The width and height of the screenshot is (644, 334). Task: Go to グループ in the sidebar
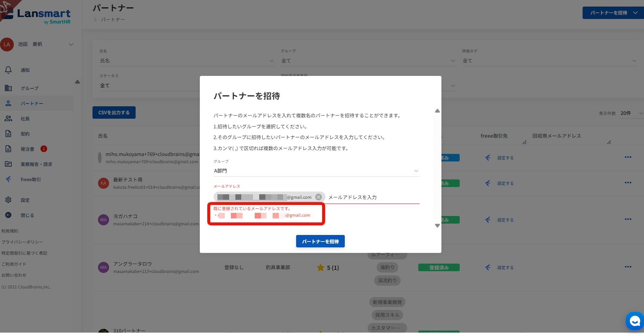click(30, 88)
